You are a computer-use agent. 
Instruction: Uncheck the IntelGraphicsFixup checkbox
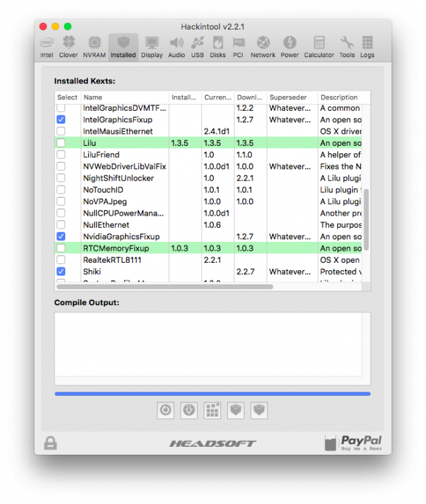point(60,120)
